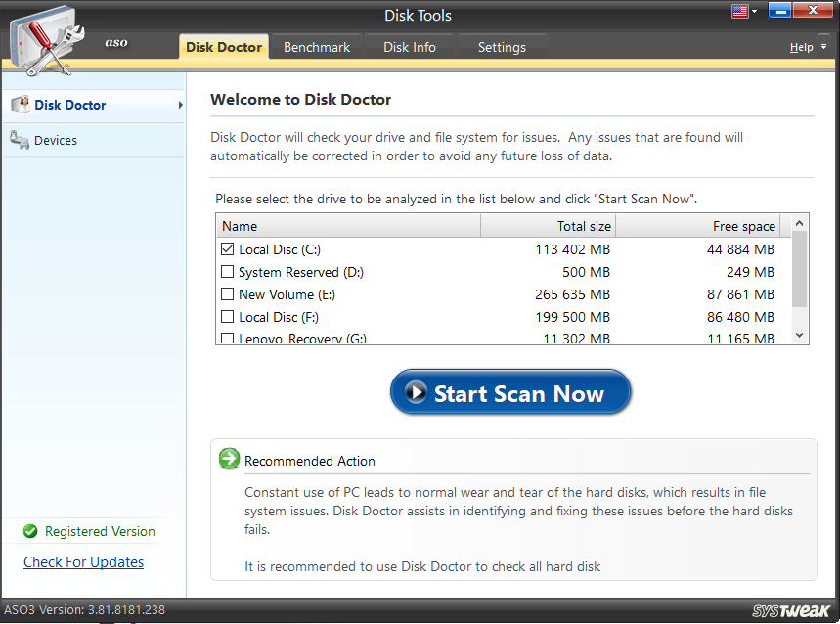This screenshot has width=840, height=624.
Task: Enable New Volume (E:) for scanning
Action: click(x=226, y=293)
